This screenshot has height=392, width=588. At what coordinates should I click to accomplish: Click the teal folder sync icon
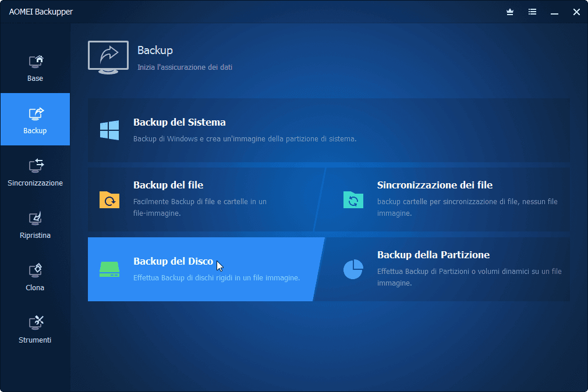(353, 199)
